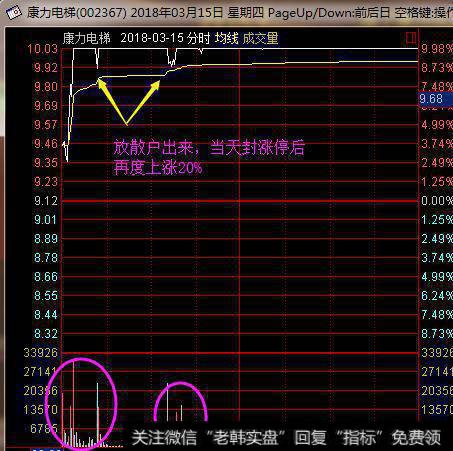Click the 9.35 price axis label
Image resolution: width=453 pixels, height=451 pixels.
click(46, 163)
